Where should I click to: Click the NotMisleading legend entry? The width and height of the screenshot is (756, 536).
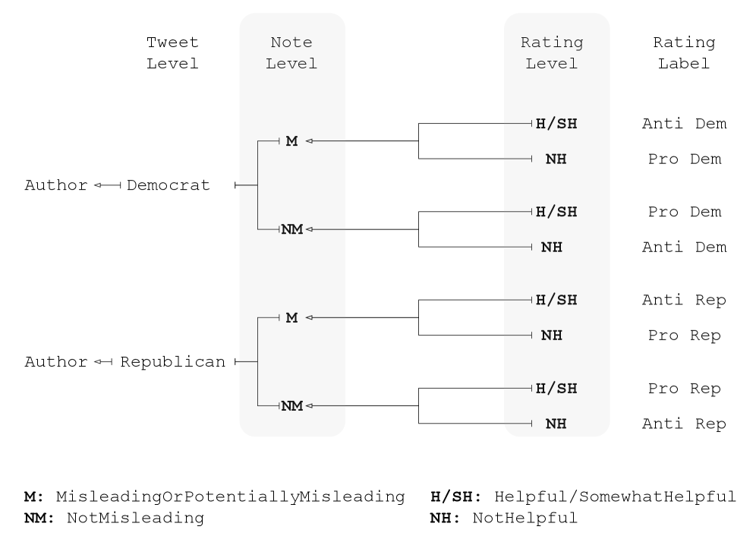114,519
